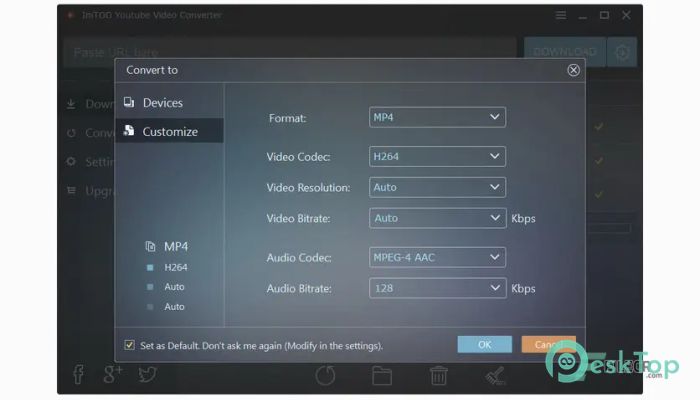Open download settings gear icon

[622, 52]
